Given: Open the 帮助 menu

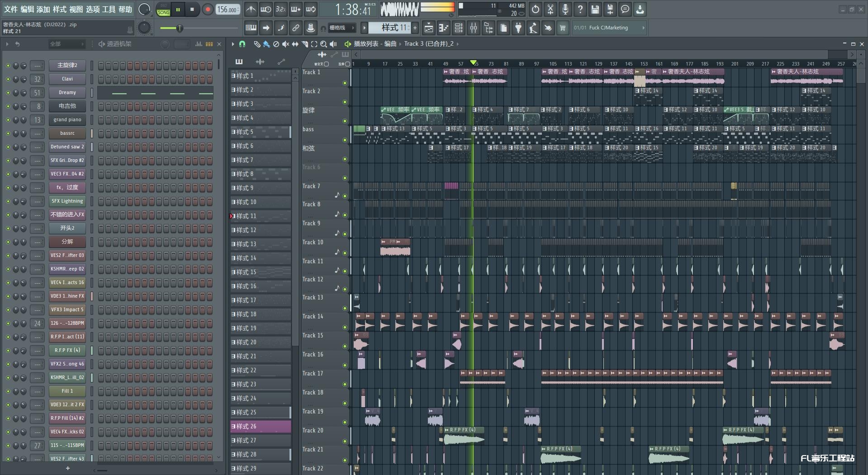Looking at the screenshot, I should (125, 9).
